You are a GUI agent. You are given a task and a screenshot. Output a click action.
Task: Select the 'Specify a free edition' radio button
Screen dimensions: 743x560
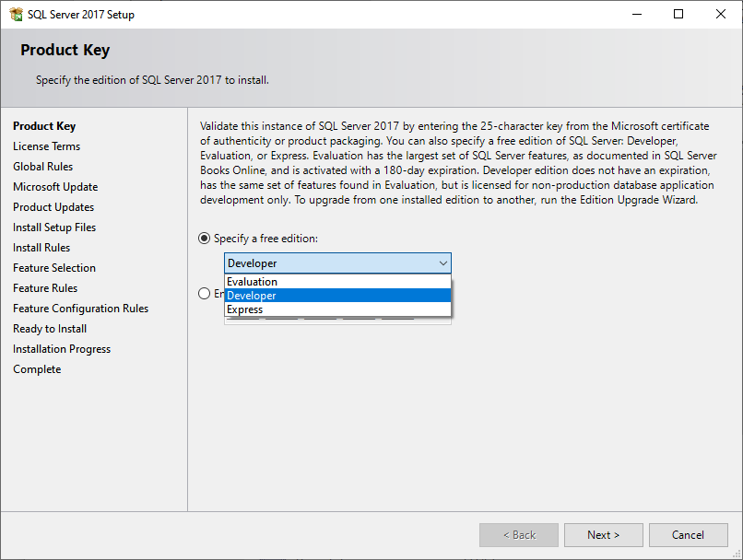tap(205, 239)
